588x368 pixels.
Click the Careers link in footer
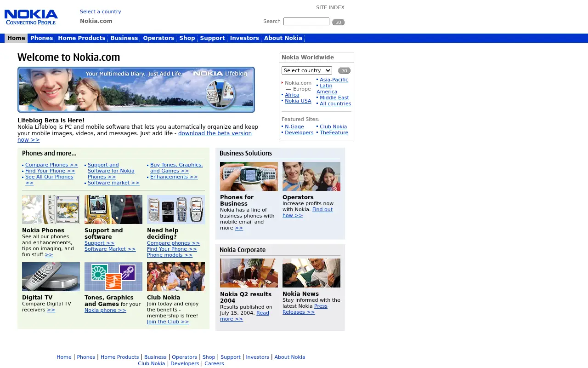(214, 363)
